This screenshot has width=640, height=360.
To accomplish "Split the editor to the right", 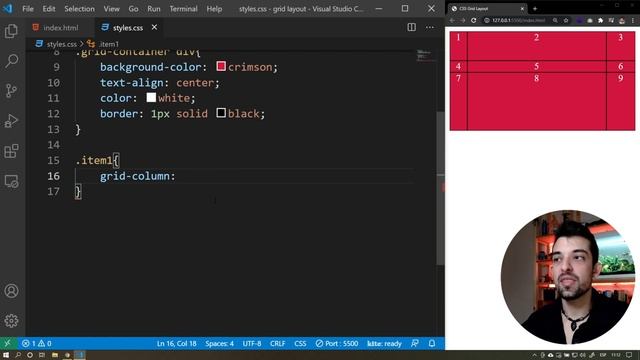I will coord(411,27).
